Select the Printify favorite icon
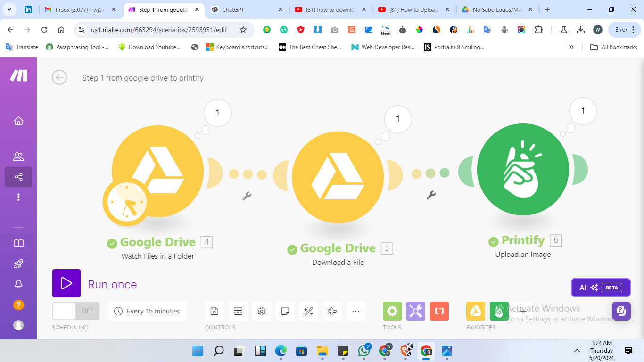Viewport: 644px width, 362px height. tap(499, 311)
